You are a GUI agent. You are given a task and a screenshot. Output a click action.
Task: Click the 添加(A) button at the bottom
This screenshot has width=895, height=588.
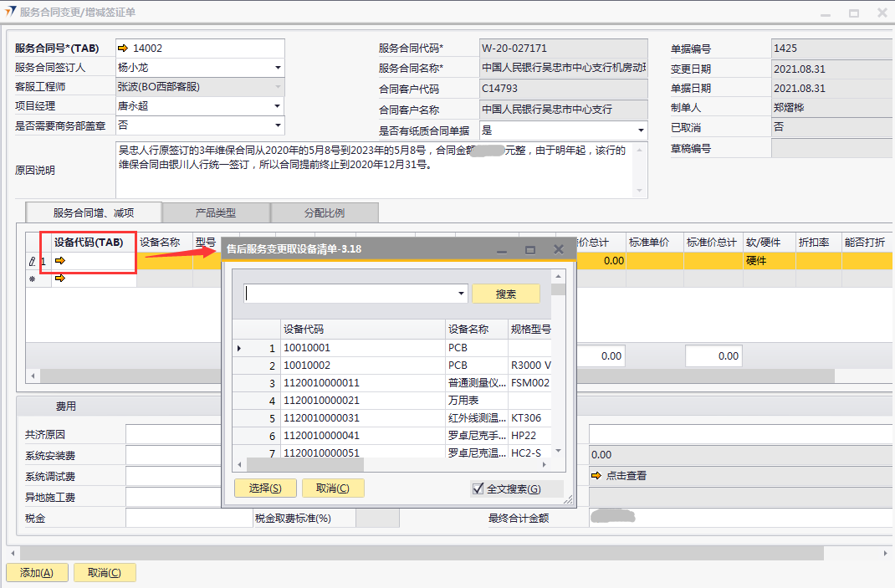tap(37, 573)
